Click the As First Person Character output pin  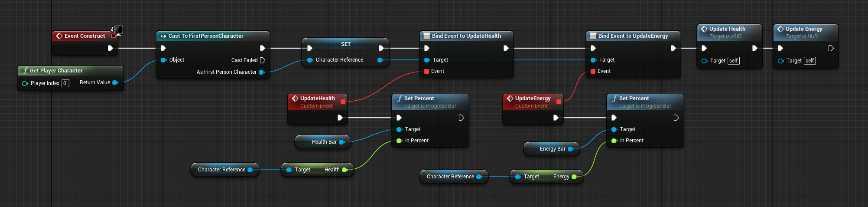261,72
